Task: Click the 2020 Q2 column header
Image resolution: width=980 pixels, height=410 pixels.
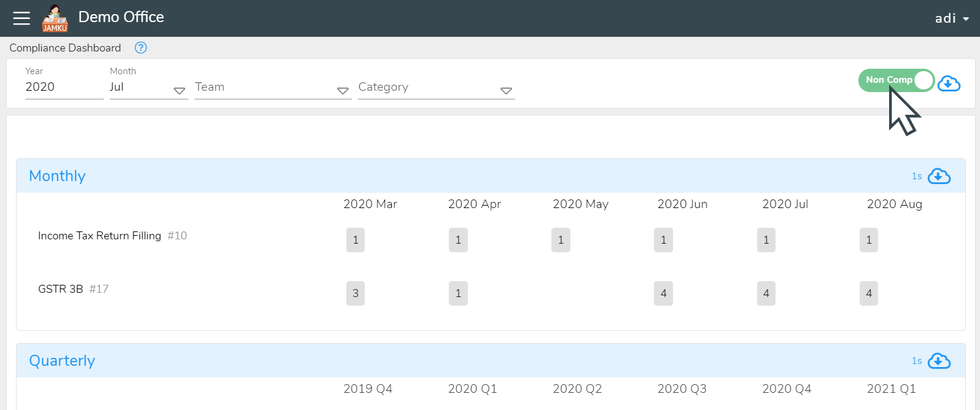Action: [x=577, y=389]
